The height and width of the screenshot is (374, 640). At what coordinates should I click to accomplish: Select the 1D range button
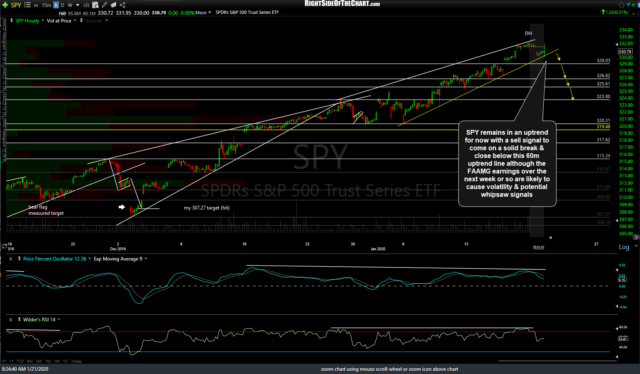tap(65, 361)
